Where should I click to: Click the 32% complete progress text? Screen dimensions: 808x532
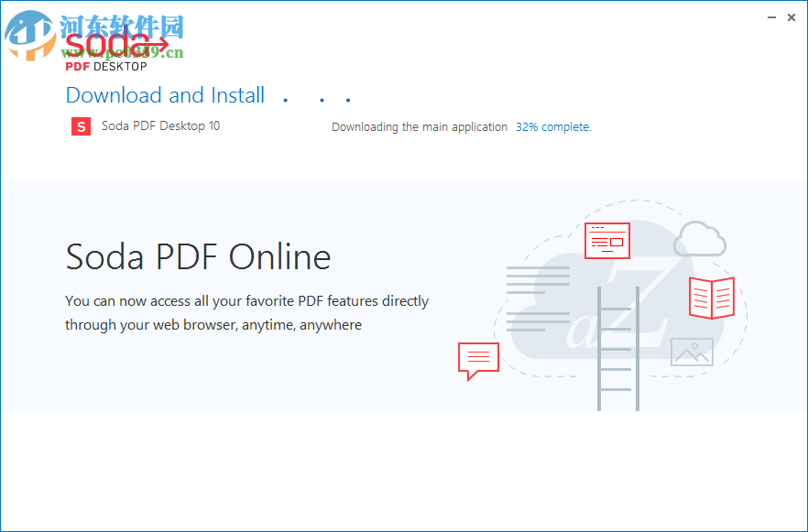coord(553,127)
